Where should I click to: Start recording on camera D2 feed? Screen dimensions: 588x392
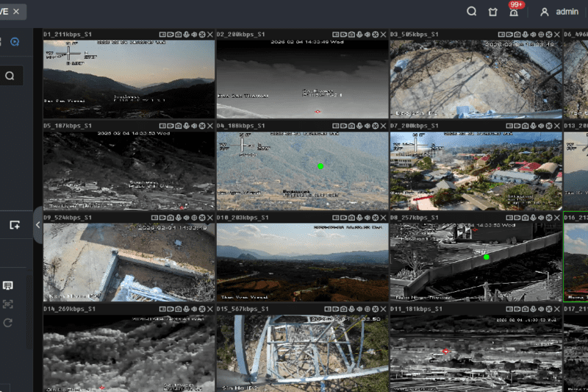pyautogui.click(x=342, y=35)
